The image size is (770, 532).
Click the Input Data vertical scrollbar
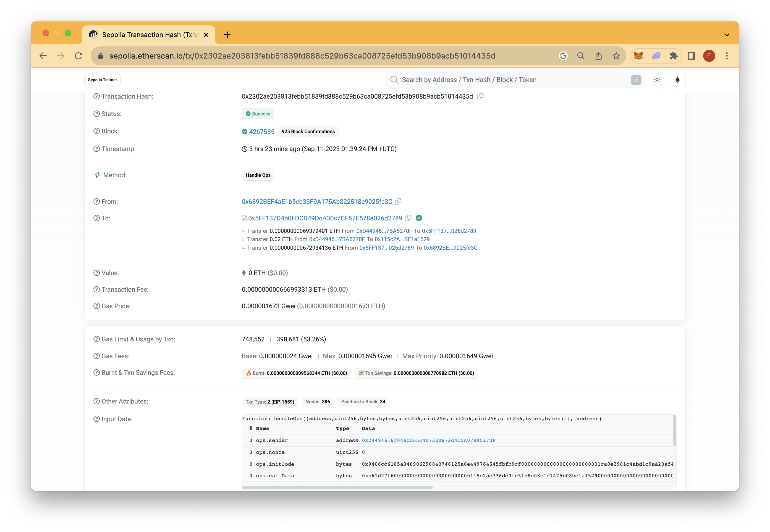[x=674, y=431]
